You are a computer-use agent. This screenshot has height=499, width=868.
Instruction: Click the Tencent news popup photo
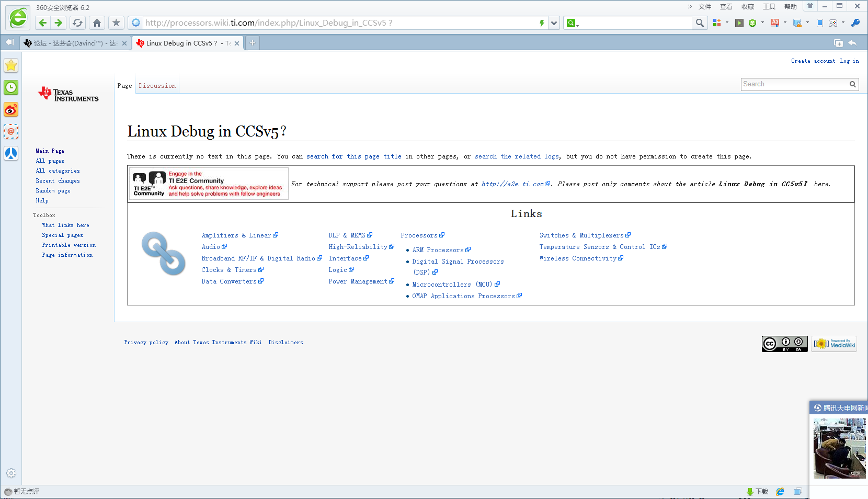click(x=840, y=449)
